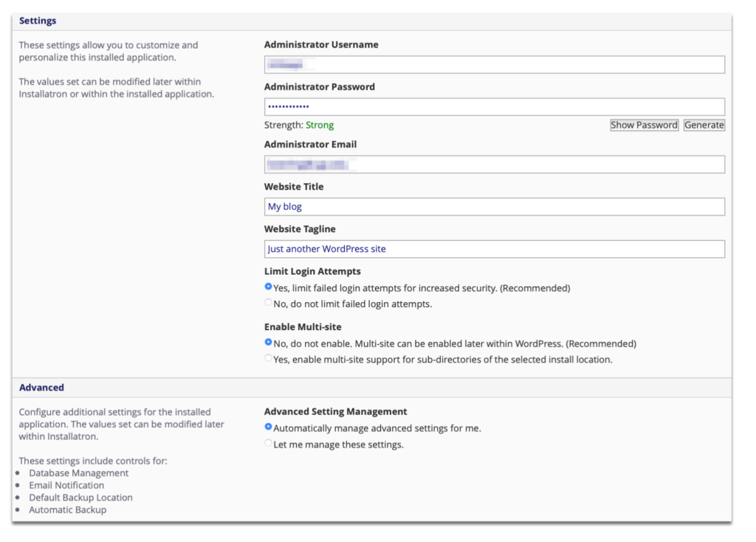This screenshot has height=542, width=756.
Task: Select the 'No, do not limit failed login attempts' option
Action: [267, 302]
